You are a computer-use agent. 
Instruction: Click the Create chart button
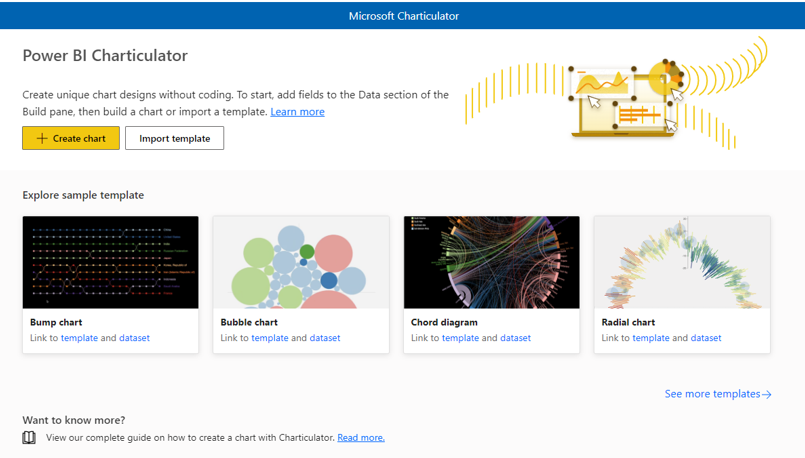pyautogui.click(x=71, y=138)
